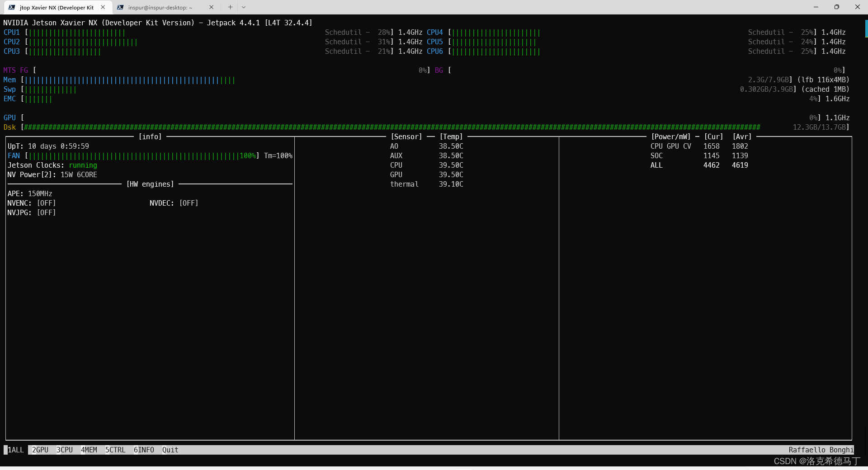Click the NVENC [OFF] entry
The image size is (868, 470).
tap(32, 203)
